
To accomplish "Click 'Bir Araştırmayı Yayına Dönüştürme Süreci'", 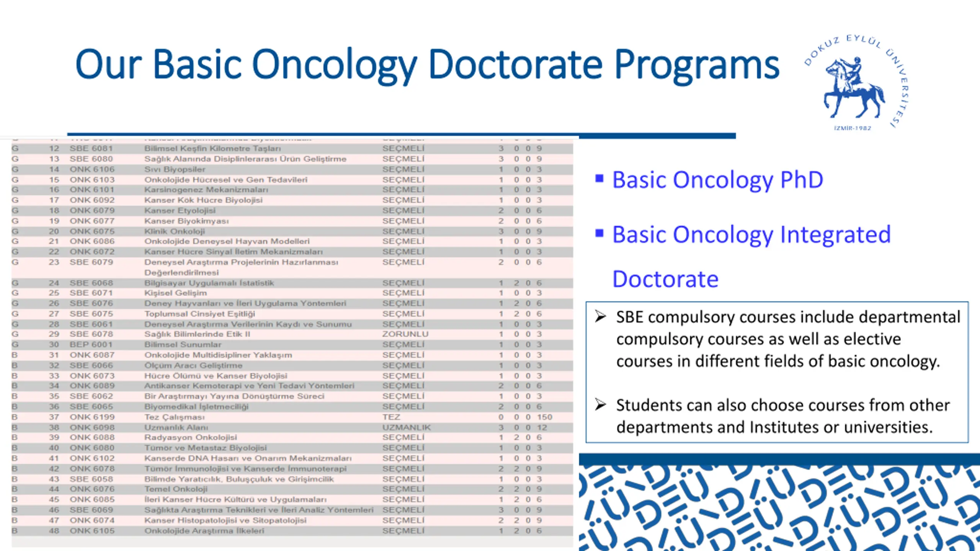I will pyautogui.click(x=234, y=396).
